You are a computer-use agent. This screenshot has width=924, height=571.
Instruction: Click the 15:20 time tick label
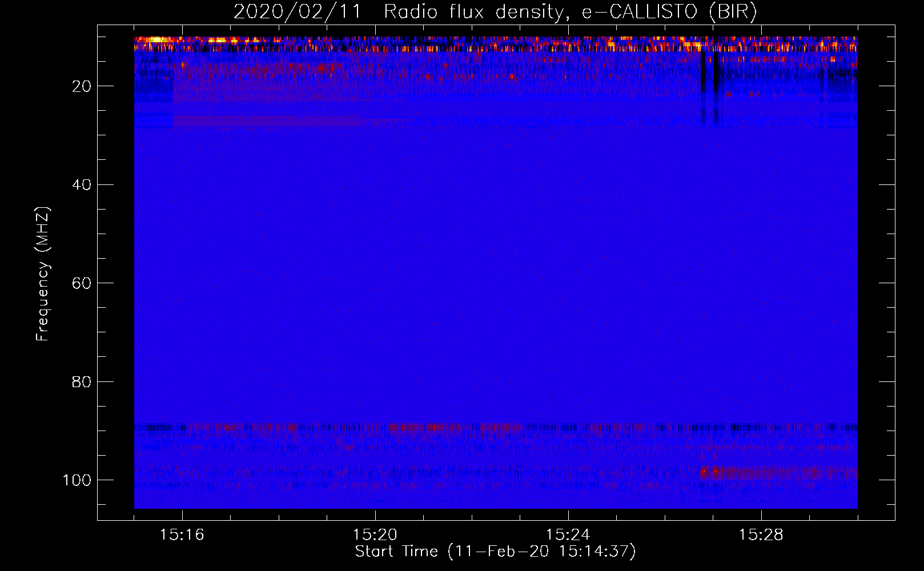[x=375, y=535]
